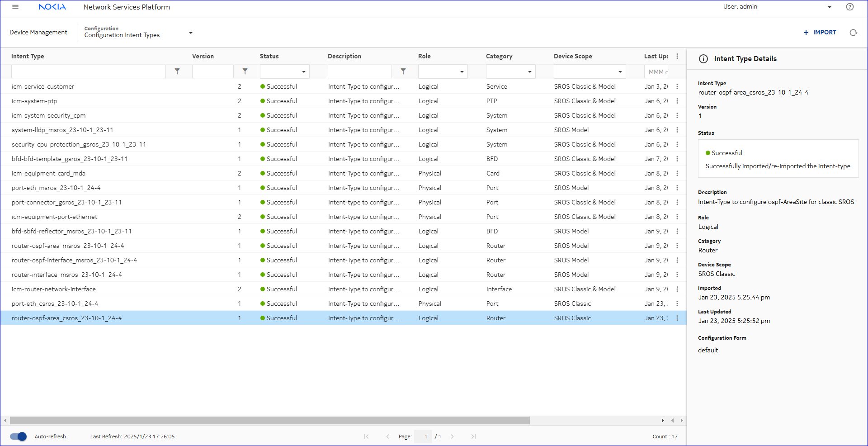Open the row actions for icm-service-customer

pyautogui.click(x=677, y=86)
